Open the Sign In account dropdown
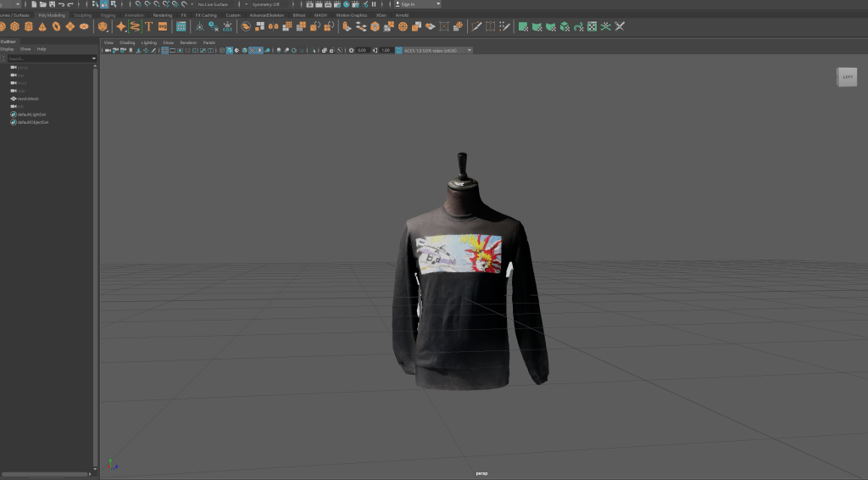The height and width of the screenshot is (480, 868). (417, 4)
